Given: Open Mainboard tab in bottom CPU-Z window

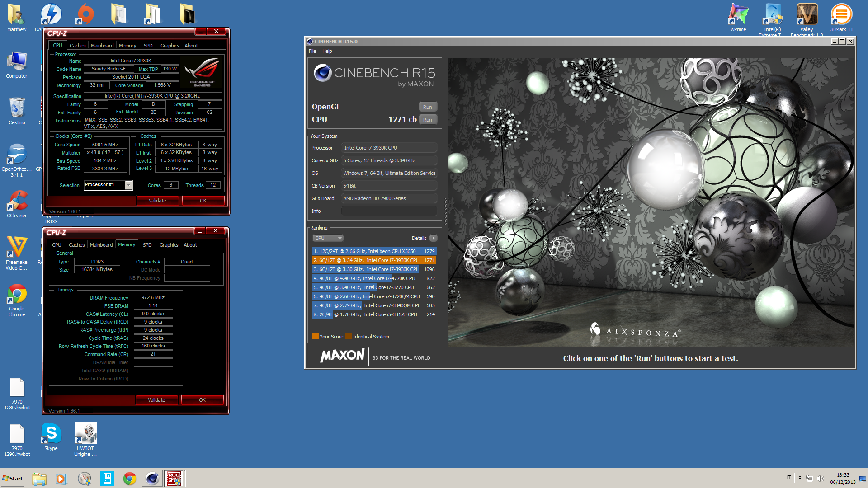Looking at the screenshot, I should [101, 245].
